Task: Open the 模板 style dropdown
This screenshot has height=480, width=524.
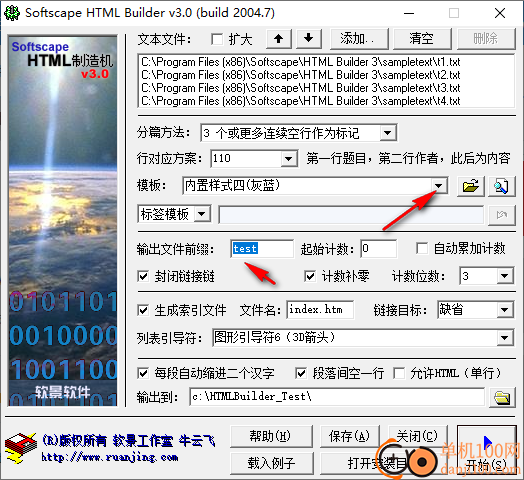Action: pyautogui.click(x=438, y=186)
